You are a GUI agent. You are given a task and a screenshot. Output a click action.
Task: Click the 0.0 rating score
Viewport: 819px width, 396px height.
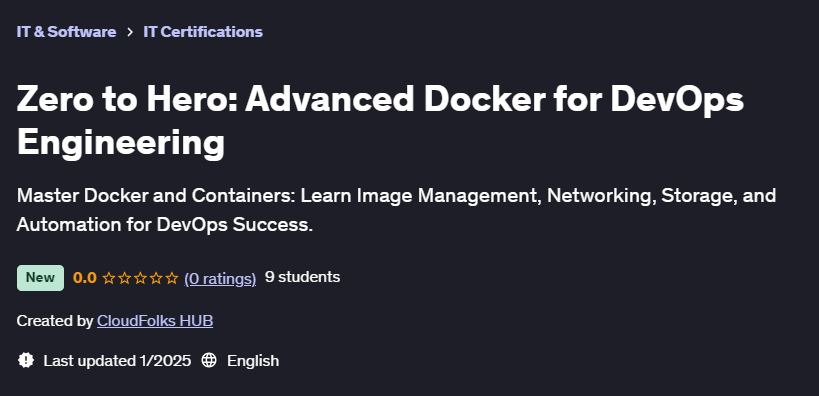[x=85, y=278]
